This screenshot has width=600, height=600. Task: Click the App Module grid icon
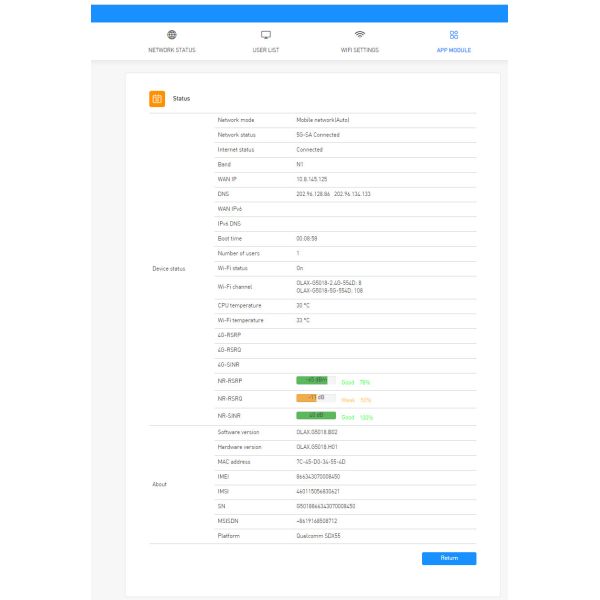(454, 35)
